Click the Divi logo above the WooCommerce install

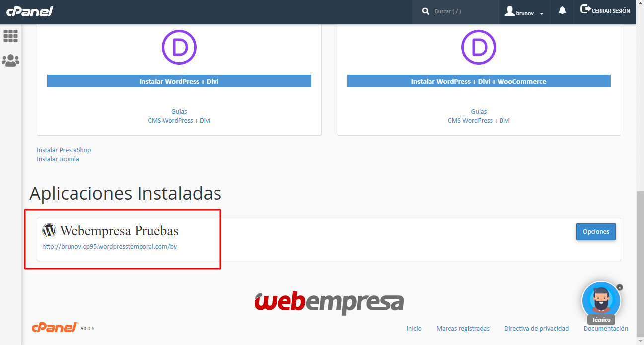pyautogui.click(x=479, y=47)
